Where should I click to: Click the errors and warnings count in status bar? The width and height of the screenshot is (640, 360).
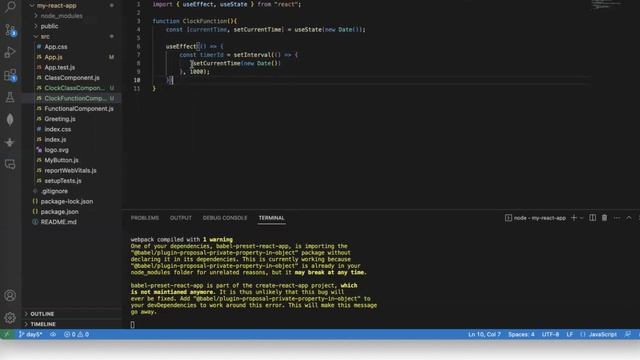76,334
